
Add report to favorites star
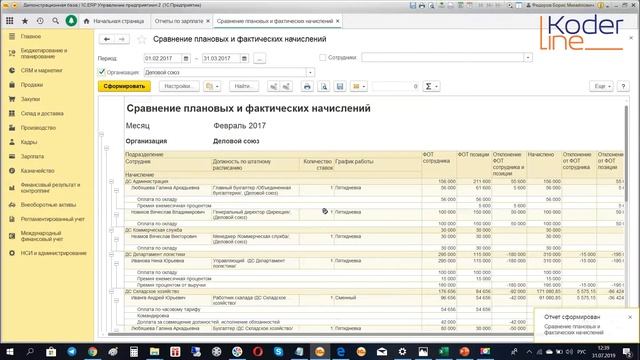click(142, 39)
